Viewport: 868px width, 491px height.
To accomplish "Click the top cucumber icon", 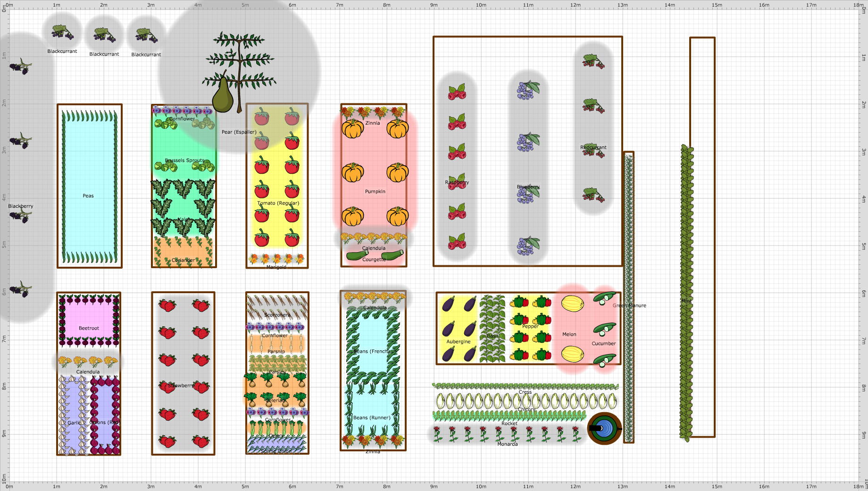I will 604,298.
